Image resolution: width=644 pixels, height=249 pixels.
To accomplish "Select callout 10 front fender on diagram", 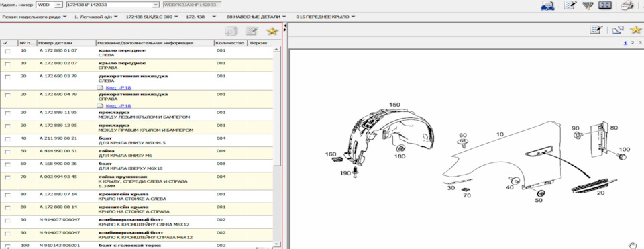I will click(499, 134).
